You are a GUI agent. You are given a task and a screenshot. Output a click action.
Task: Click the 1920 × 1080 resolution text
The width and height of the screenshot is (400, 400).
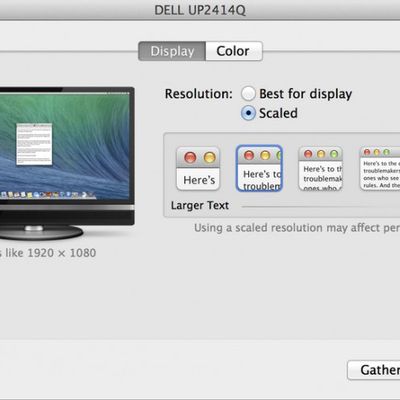click(62, 253)
